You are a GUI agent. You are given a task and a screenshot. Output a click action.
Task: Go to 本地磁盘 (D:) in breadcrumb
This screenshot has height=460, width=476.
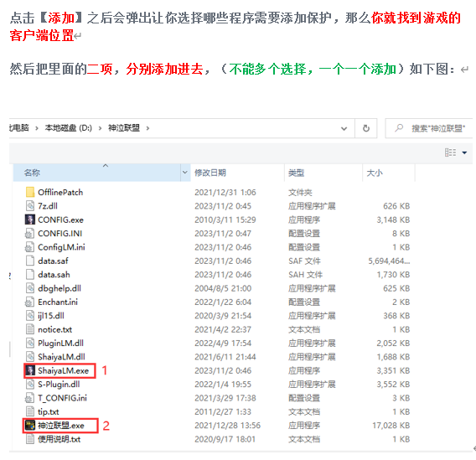click(x=69, y=128)
